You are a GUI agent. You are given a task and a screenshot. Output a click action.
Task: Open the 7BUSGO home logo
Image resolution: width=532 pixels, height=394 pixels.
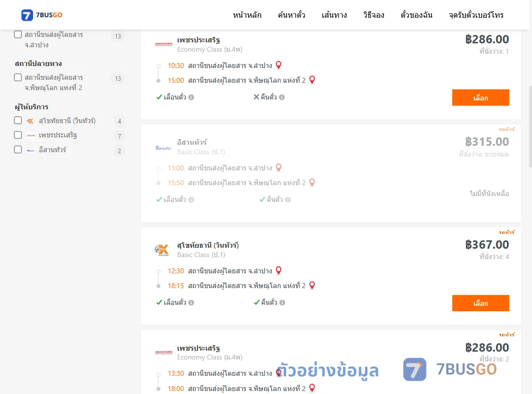42,15
